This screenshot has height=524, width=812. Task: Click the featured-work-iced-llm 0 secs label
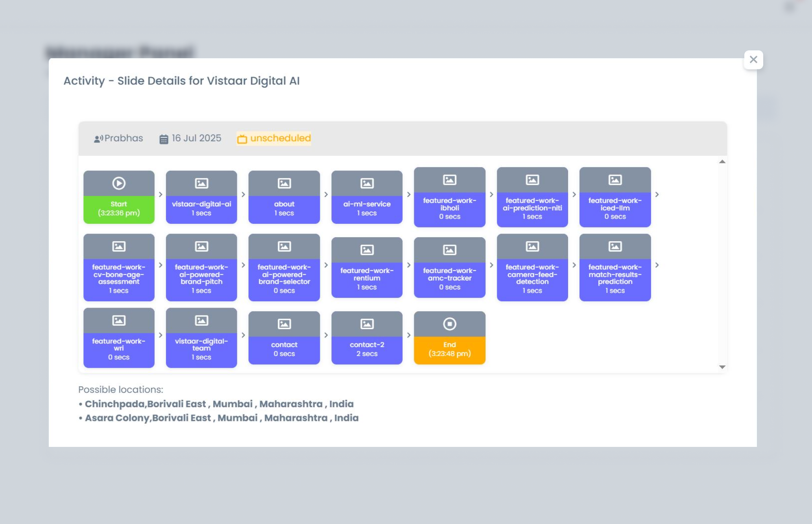pos(615,210)
